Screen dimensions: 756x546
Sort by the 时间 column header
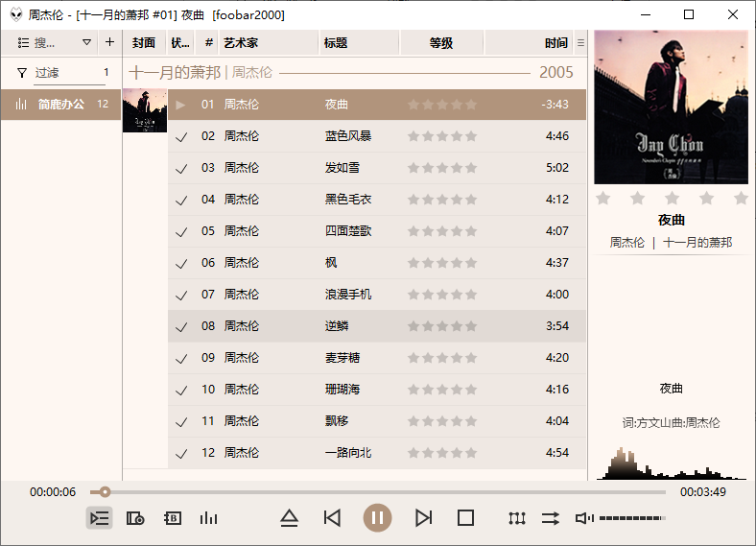(529, 43)
